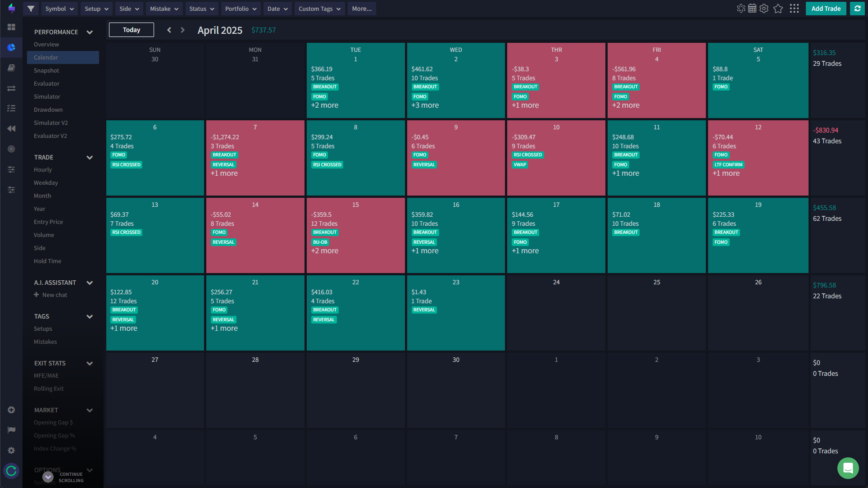Click the Add Trade button
This screenshot has width=868, height=488.
click(826, 9)
